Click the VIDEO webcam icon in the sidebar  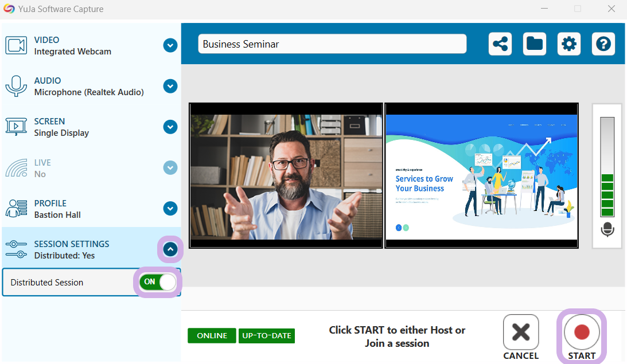tap(16, 45)
